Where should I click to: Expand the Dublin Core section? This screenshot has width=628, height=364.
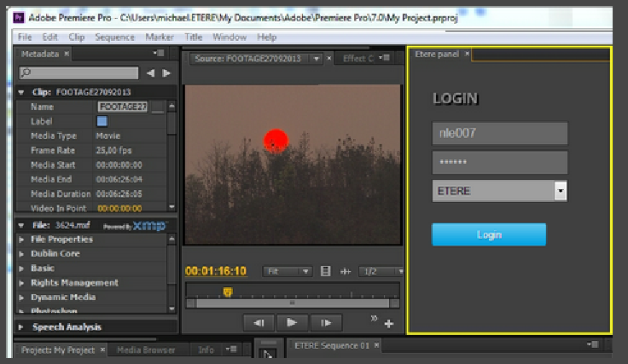click(x=22, y=254)
